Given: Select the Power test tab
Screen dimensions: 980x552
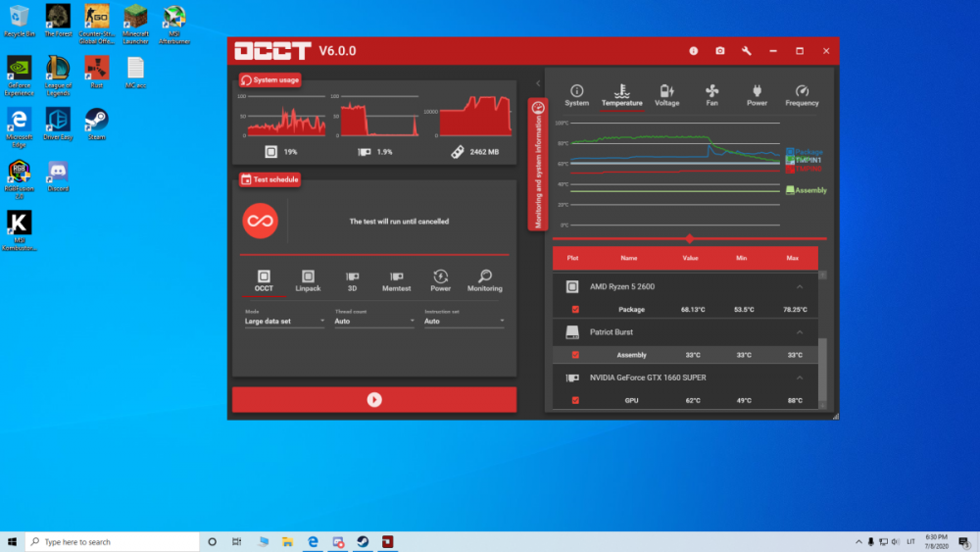Looking at the screenshot, I should point(441,280).
